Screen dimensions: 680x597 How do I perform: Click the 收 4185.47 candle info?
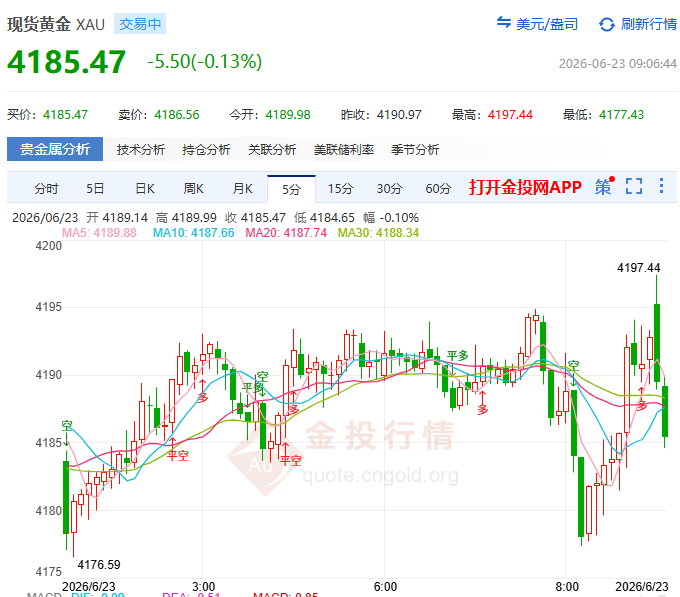tap(255, 218)
